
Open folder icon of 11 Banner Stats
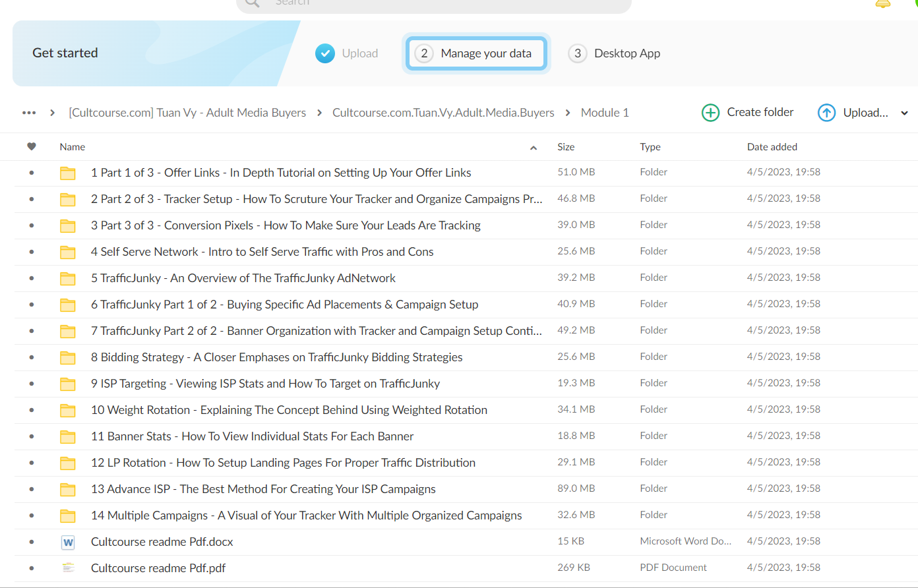68,436
